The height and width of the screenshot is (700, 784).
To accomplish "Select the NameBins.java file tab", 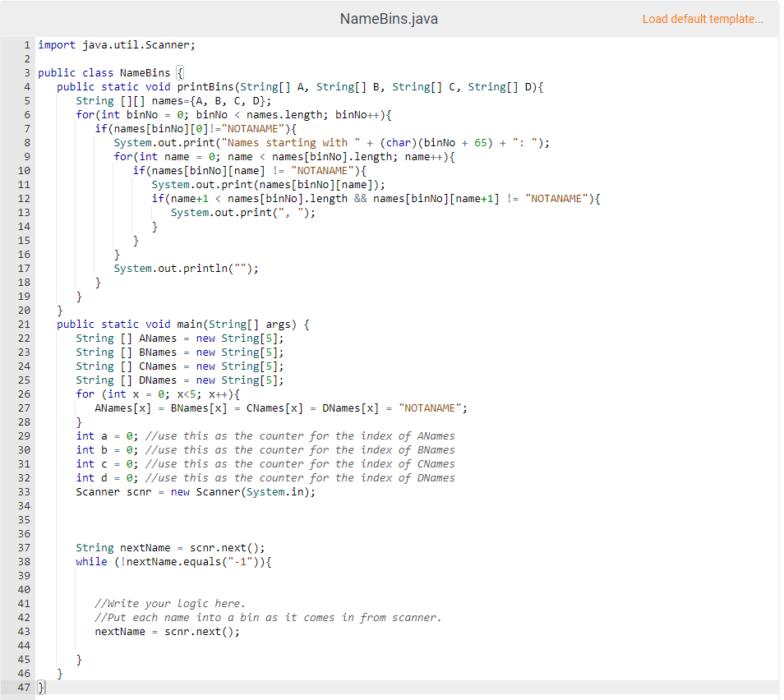I will [388, 18].
